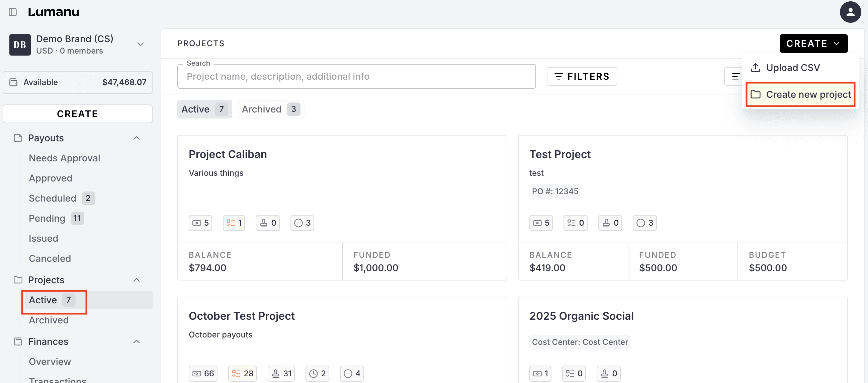Switch to the Archived 3 projects tab
This screenshot has height=383, width=868.
tap(271, 109)
